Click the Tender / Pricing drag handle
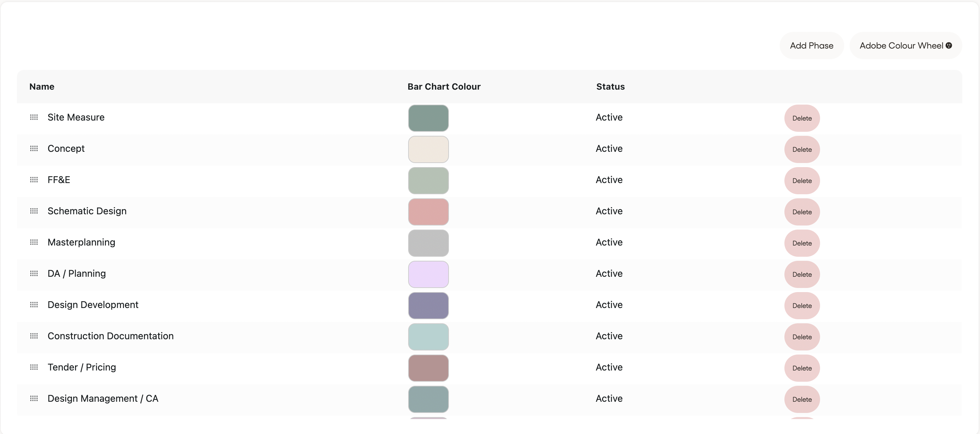The width and height of the screenshot is (980, 434). [x=34, y=367]
